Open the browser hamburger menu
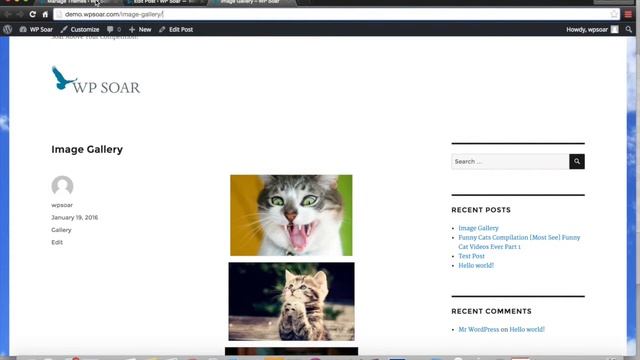The image size is (640, 360). click(x=628, y=14)
